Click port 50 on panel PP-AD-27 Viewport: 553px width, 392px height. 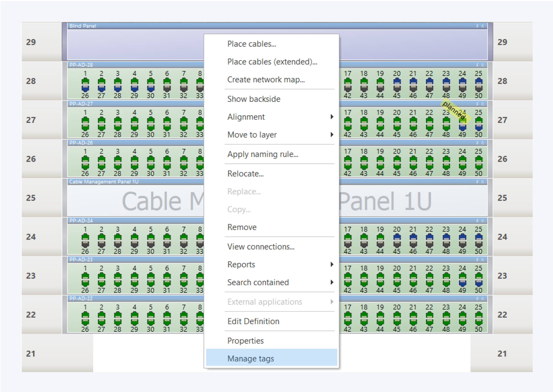478,128
